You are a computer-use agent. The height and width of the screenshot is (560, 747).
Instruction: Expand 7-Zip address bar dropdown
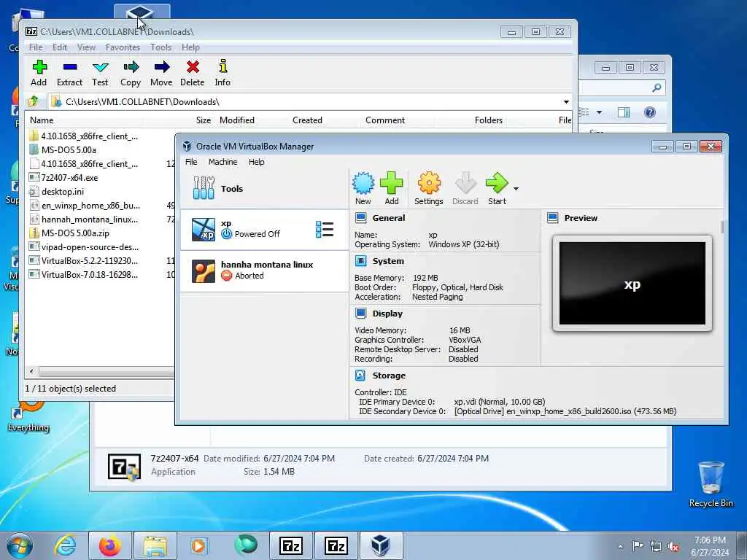pyautogui.click(x=566, y=102)
